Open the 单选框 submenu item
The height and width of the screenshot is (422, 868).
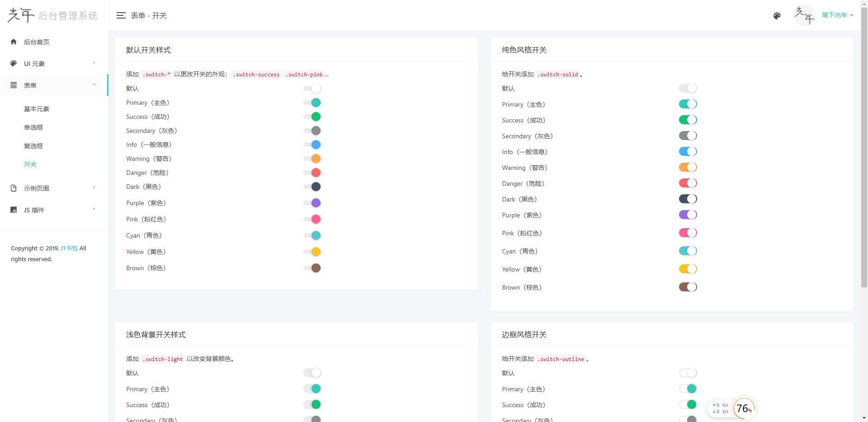pos(33,127)
